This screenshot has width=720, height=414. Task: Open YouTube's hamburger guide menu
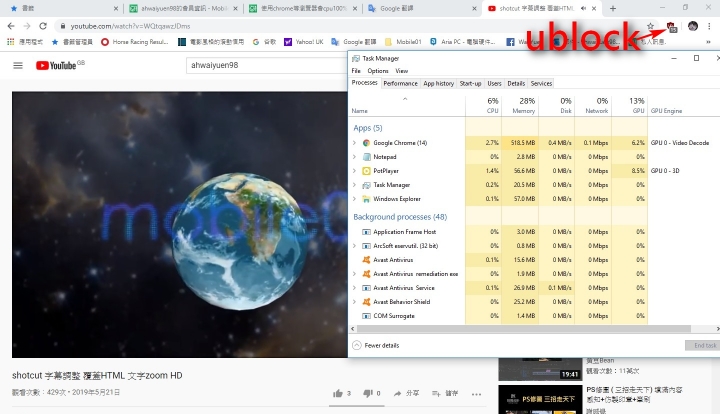[x=18, y=66]
